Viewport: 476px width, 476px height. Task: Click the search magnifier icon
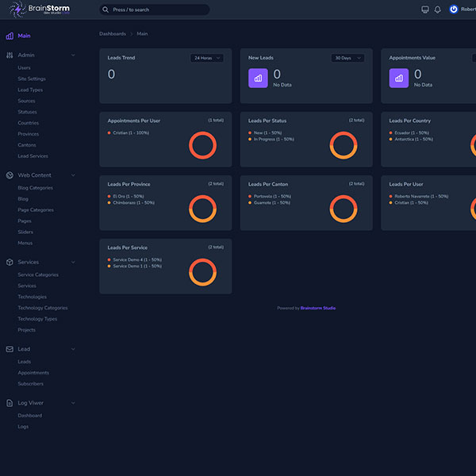point(106,10)
